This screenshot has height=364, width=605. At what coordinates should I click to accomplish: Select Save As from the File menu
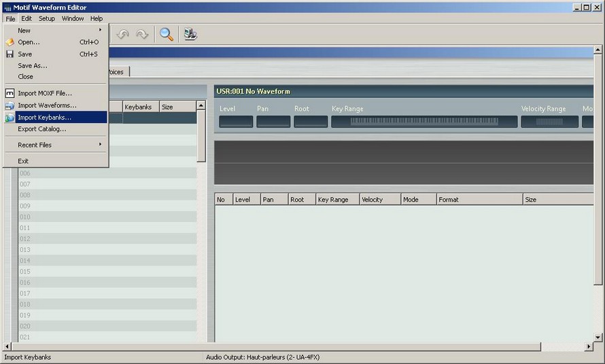[x=32, y=66]
